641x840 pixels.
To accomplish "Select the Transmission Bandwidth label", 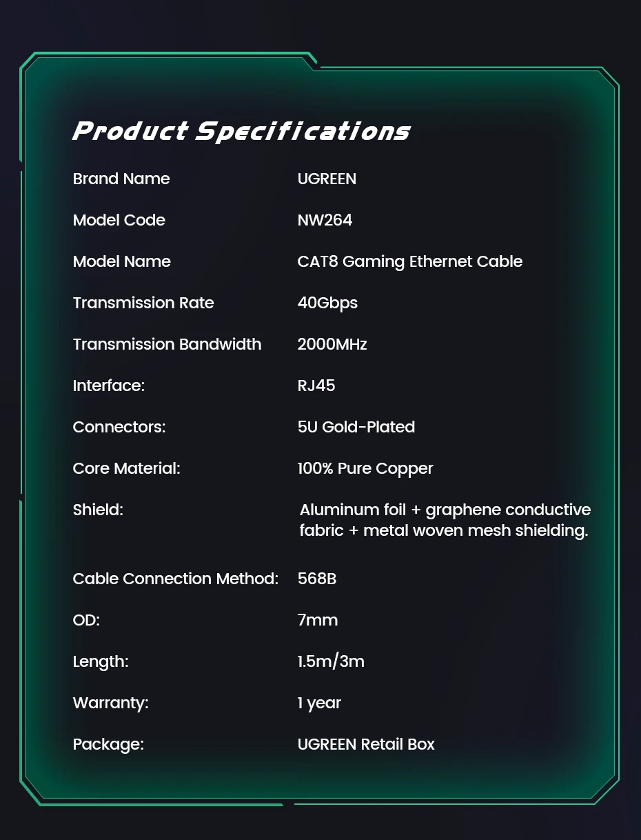I will [167, 344].
